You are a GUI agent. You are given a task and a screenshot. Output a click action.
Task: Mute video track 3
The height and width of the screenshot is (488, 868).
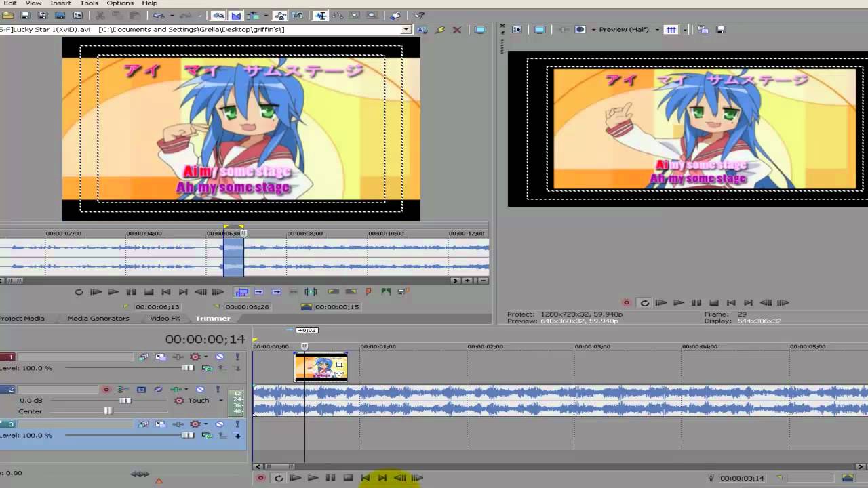coord(220,424)
